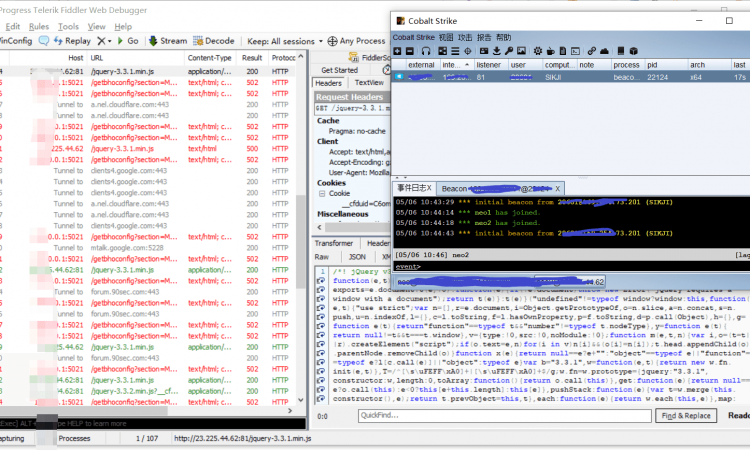The height and width of the screenshot is (450, 750).
Task: Select the Headers request inspector tab
Action: pos(328,83)
